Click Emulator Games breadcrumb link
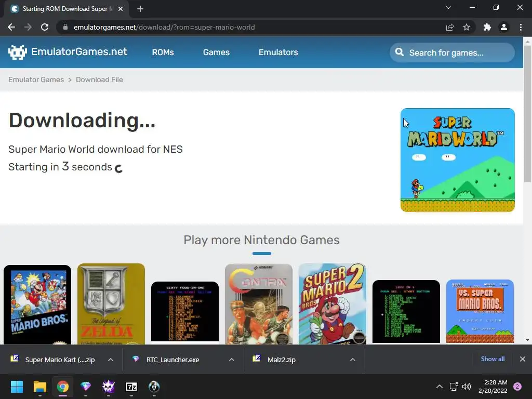Viewport: 532px width, 399px height. 36,79
